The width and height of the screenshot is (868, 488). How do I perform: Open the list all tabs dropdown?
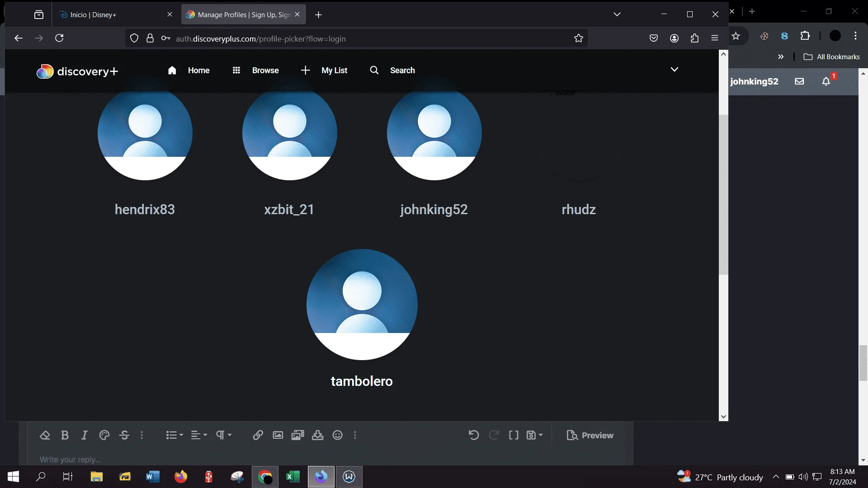pos(617,14)
